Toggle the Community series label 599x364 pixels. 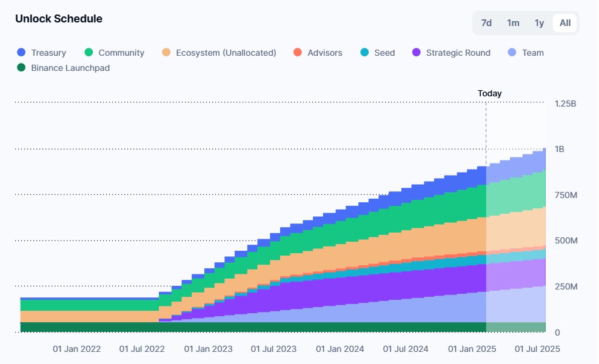click(x=121, y=53)
